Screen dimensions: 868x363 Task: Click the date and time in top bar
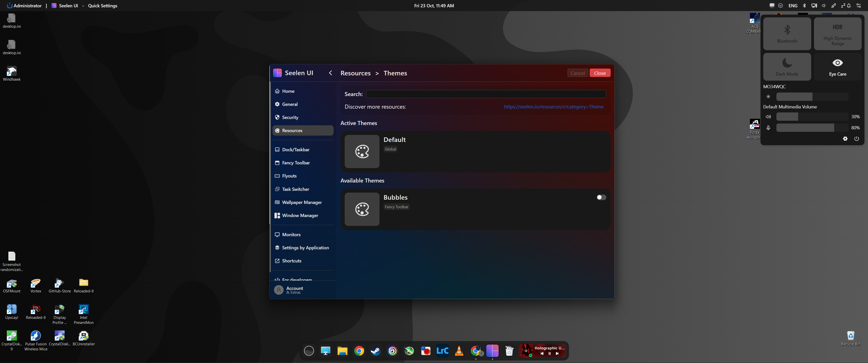[434, 5]
